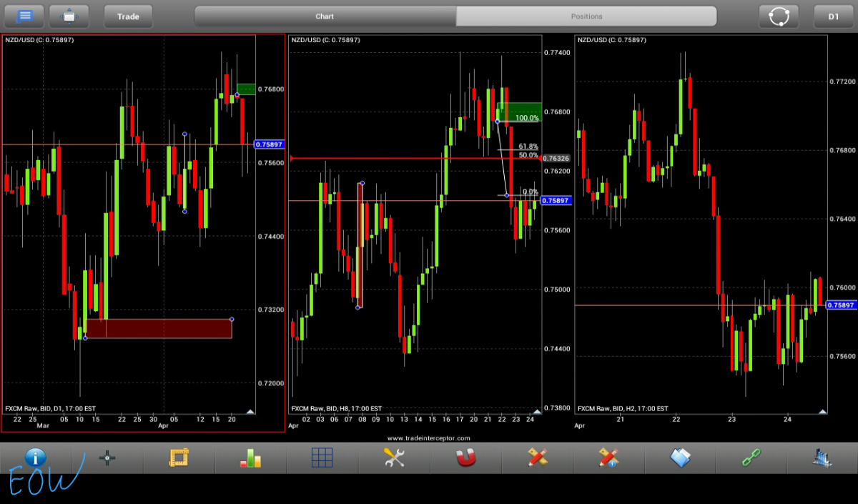The width and height of the screenshot is (858, 504).
Task: Click NZD/USD title of the H8 chart
Action: click(x=325, y=40)
